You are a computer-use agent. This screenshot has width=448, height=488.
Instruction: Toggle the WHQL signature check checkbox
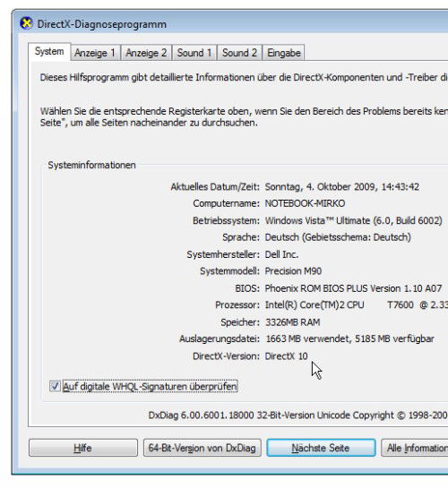pos(55,386)
